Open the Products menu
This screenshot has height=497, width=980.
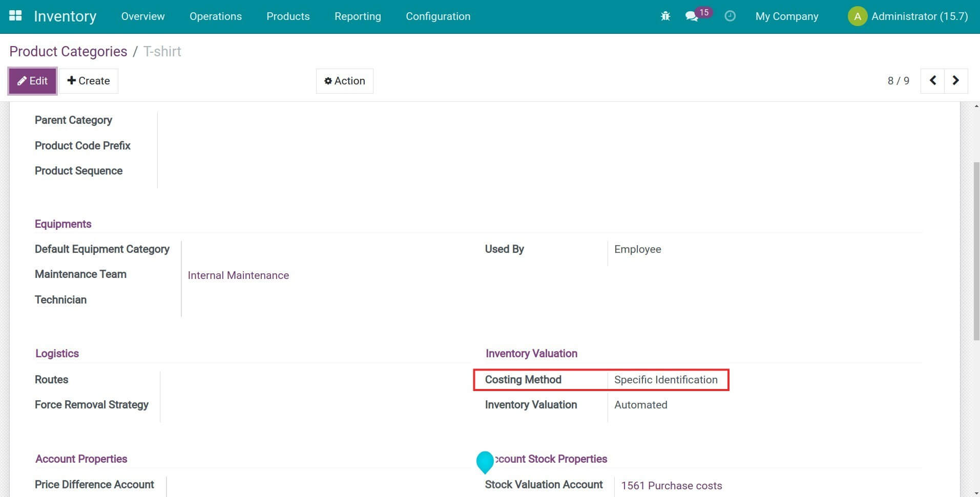pyautogui.click(x=288, y=16)
